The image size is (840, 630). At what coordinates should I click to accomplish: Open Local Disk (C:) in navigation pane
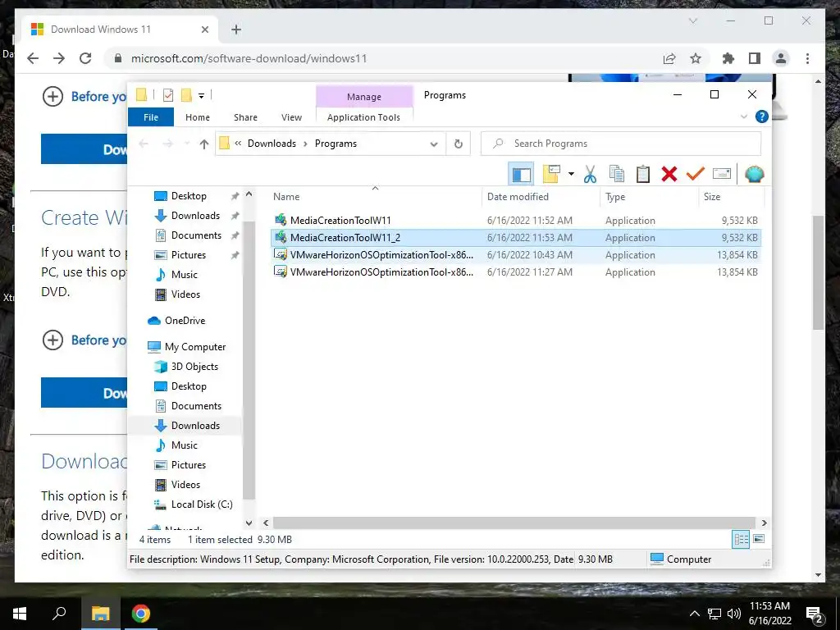(x=202, y=504)
